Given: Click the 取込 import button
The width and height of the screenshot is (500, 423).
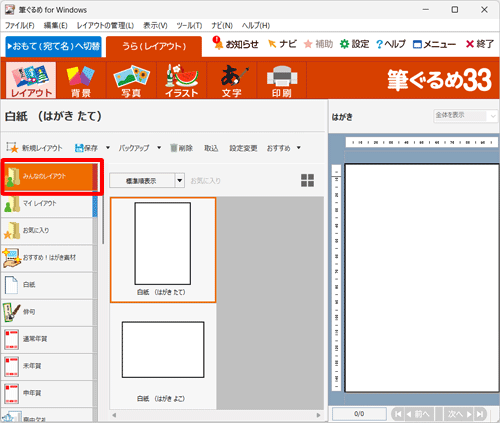Looking at the screenshot, I should (x=211, y=148).
